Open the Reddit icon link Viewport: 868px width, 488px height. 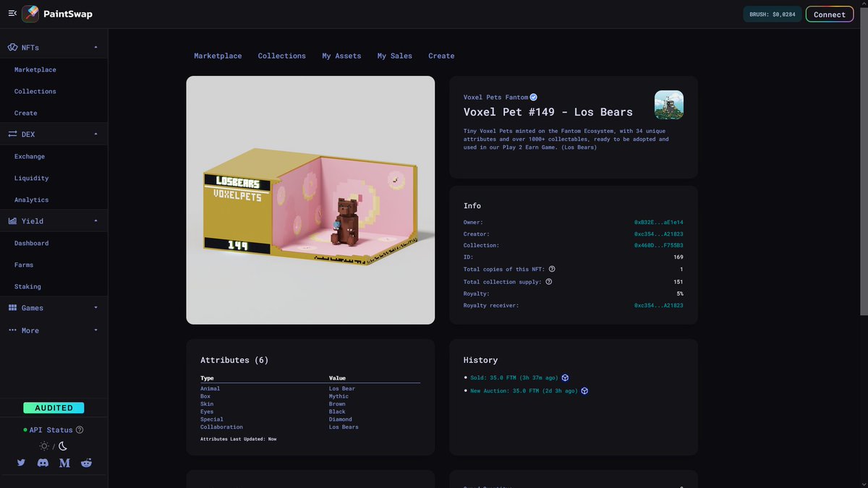click(86, 463)
